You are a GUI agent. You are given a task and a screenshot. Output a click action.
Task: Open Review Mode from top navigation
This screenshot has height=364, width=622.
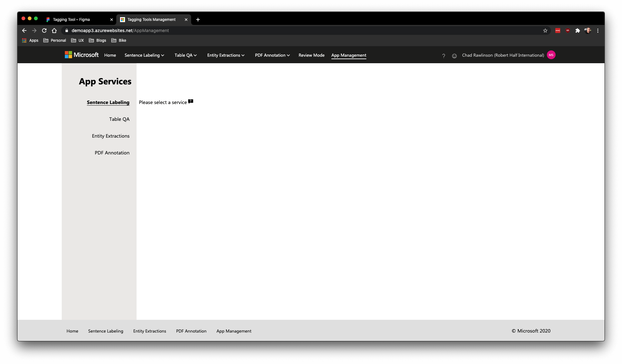click(x=311, y=55)
